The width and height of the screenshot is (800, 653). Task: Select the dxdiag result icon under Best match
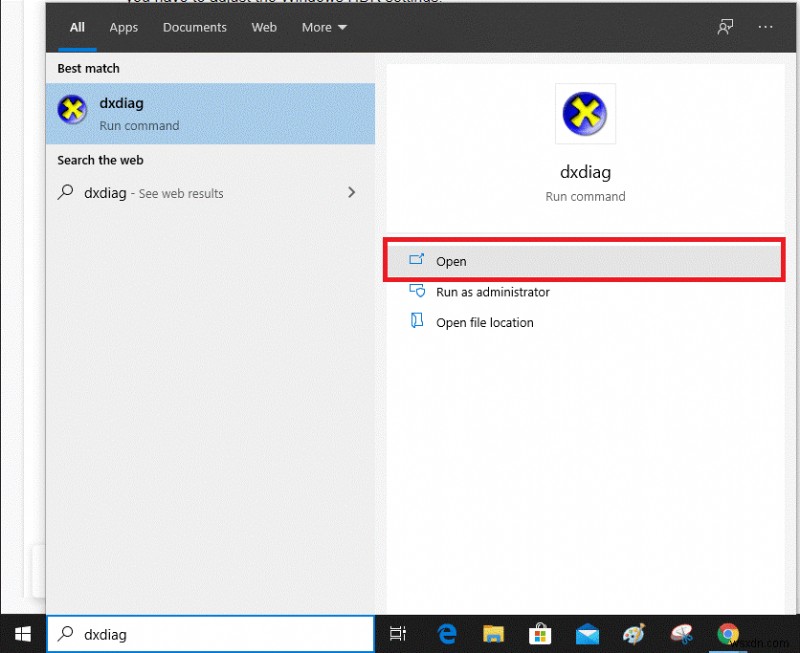point(71,110)
